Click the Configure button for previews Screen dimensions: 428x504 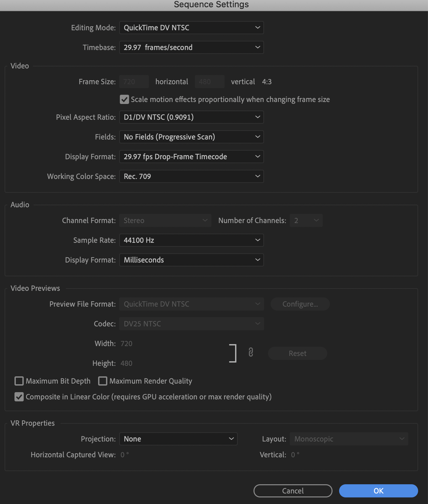point(300,304)
